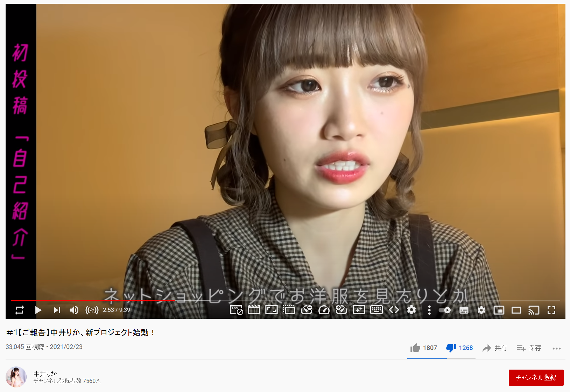Click the resize video frame icon
Image resolution: width=570 pixels, height=392 pixels.
pos(272,310)
